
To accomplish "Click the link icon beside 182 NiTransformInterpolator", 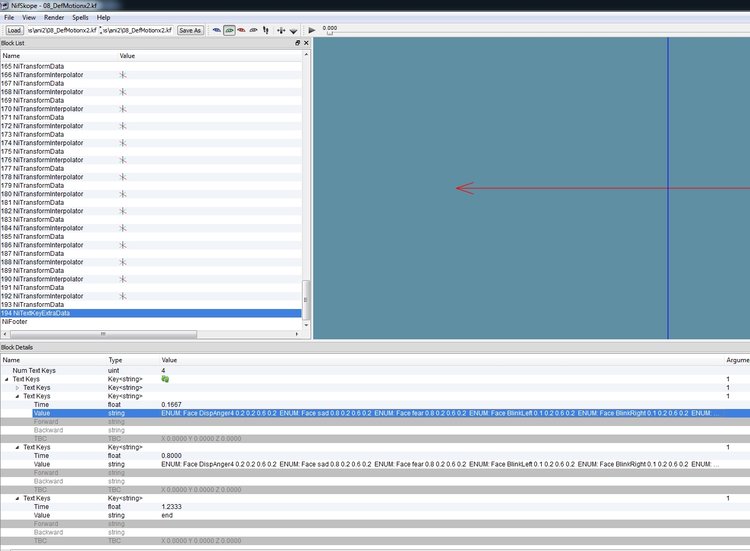I will (x=123, y=211).
